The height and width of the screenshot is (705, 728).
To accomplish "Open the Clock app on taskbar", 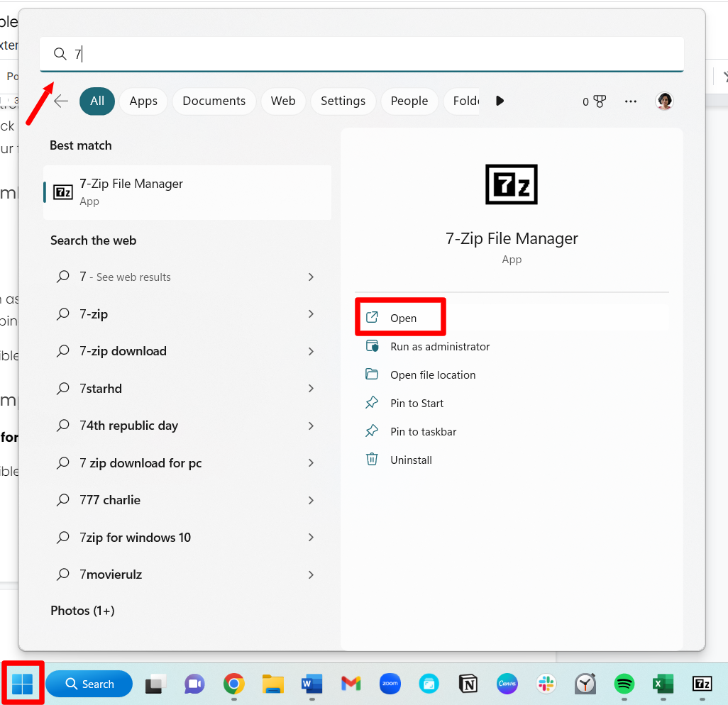I will [x=585, y=684].
